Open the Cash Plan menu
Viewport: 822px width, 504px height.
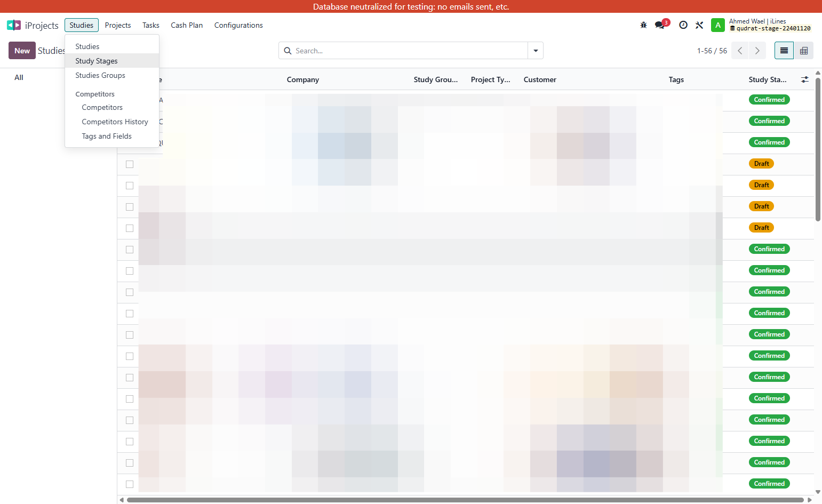(187, 25)
